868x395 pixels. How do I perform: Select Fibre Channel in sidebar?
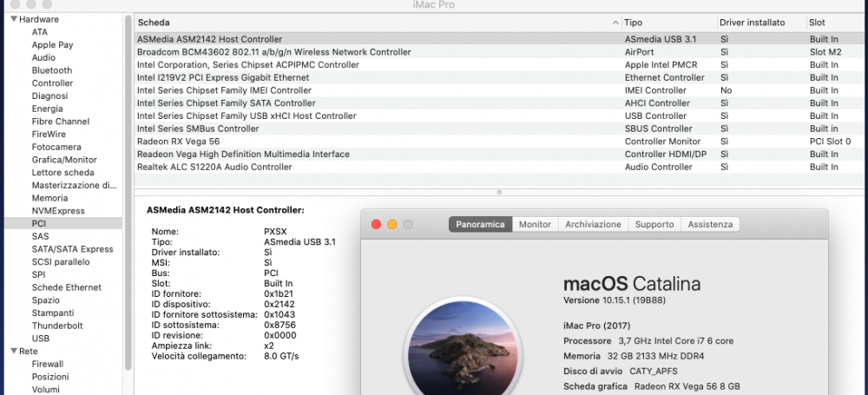61,122
